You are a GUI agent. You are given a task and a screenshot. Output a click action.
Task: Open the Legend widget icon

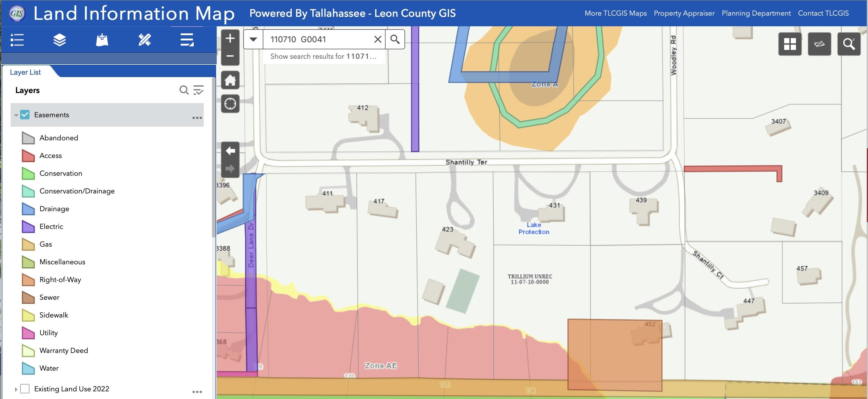pyautogui.click(x=17, y=40)
